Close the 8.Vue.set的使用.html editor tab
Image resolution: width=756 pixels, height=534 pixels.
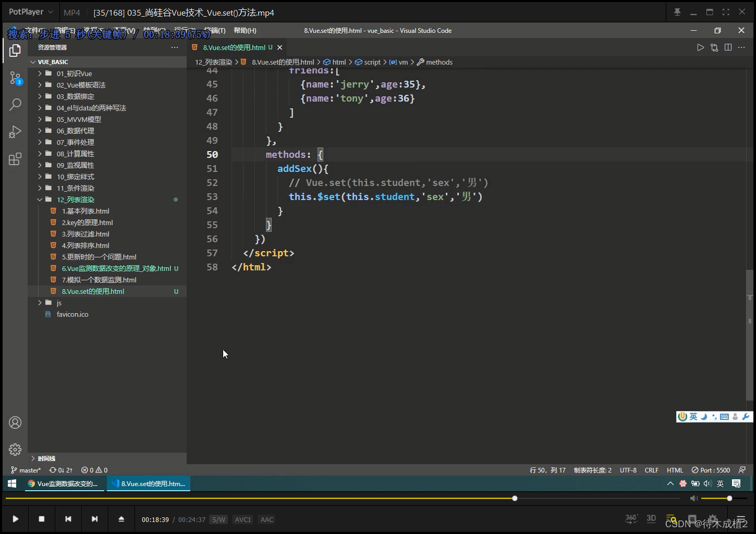tap(280, 47)
